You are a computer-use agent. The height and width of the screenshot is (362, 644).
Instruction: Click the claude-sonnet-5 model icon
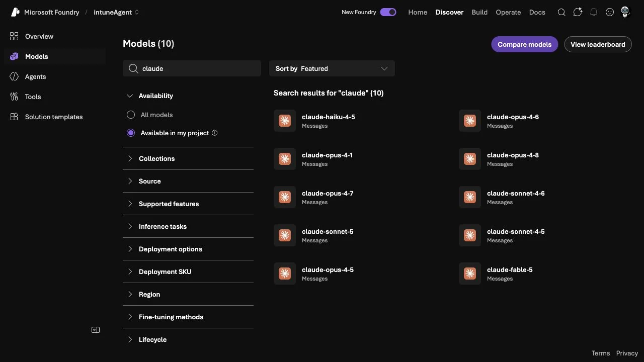coord(285,235)
